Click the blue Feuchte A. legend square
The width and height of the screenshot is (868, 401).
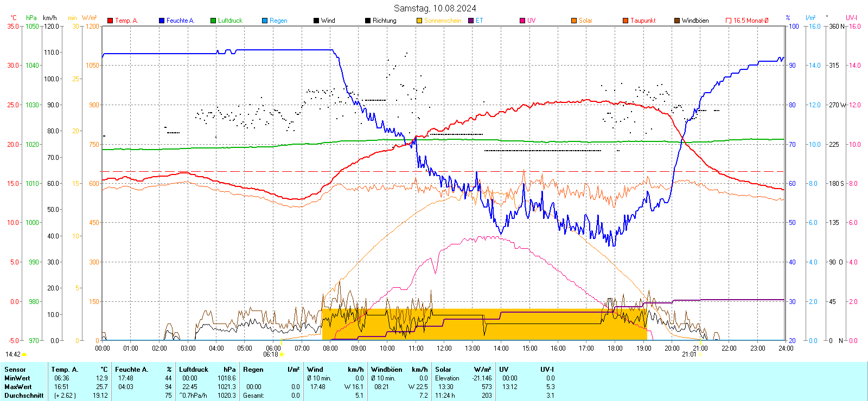[x=162, y=21]
